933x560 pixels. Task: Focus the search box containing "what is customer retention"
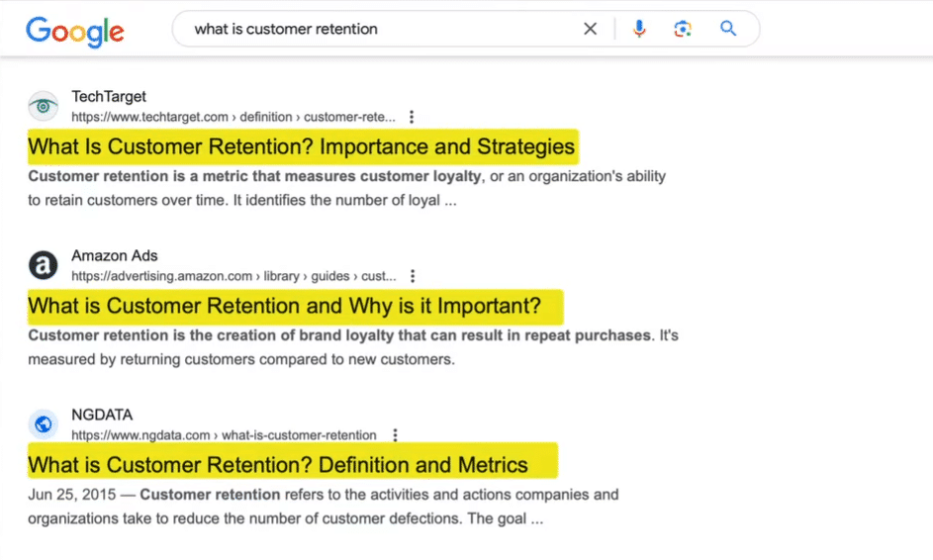click(x=376, y=29)
